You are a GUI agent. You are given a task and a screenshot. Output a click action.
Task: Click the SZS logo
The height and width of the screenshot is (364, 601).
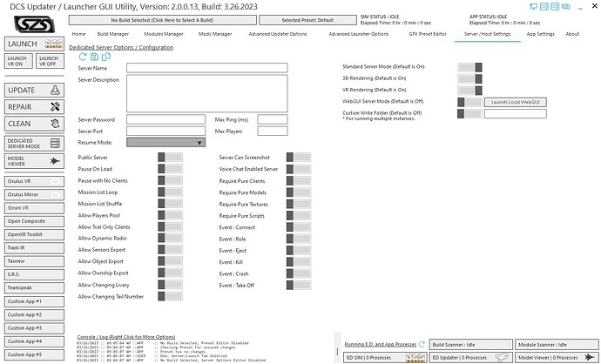34,24
